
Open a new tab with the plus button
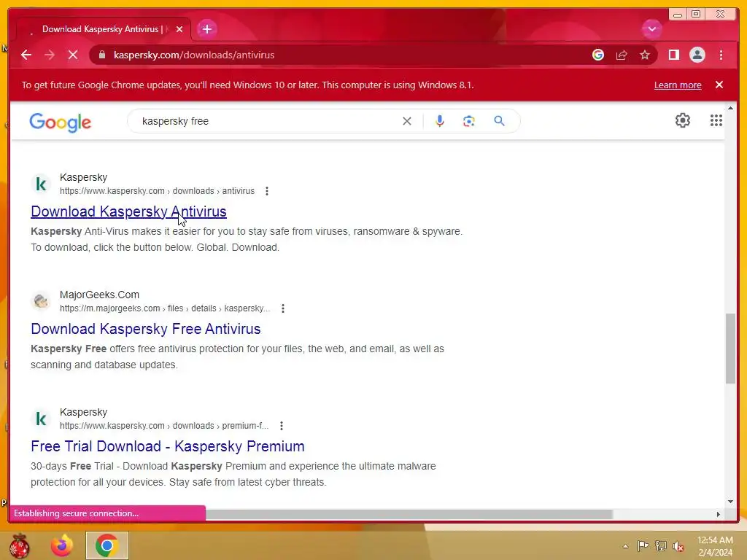point(206,29)
